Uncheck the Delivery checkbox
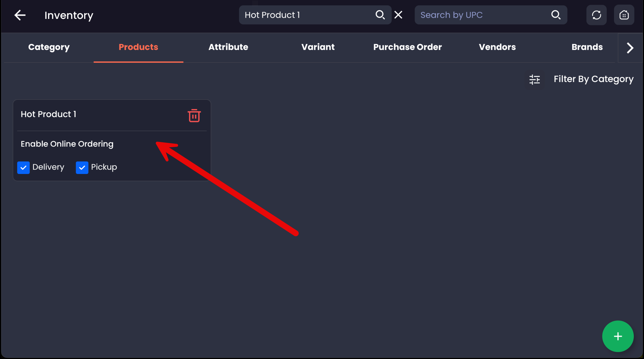Image resolution: width=644 pixels, height=359 pixels. pyautogui.click(x=23, y=167)
